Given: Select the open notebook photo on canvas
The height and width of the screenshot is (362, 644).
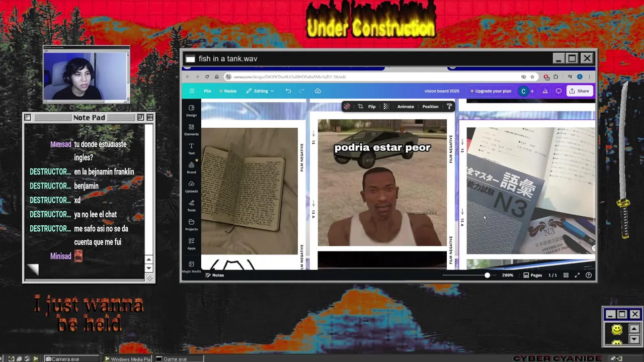Looking at the screenshot, I should coord(250,191).
